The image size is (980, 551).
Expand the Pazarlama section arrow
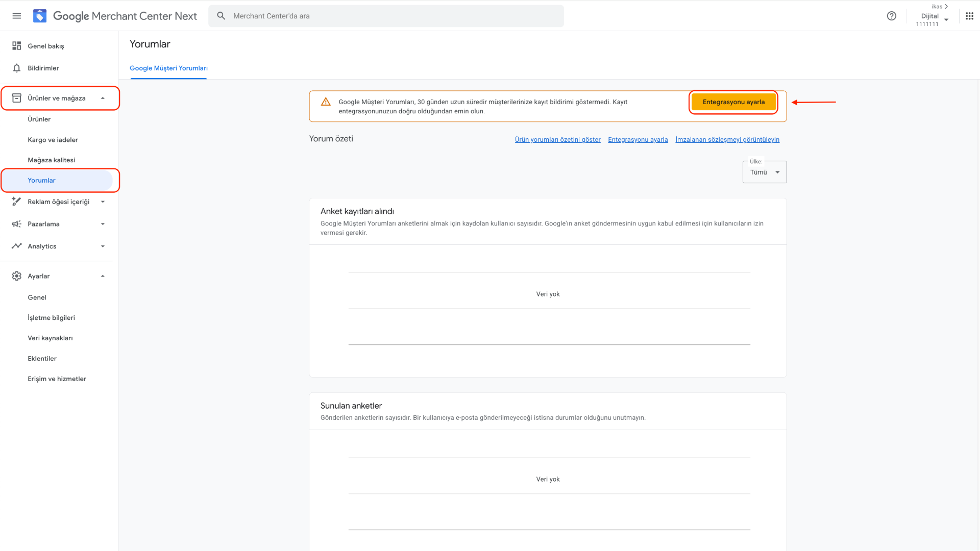pos(103,224)
